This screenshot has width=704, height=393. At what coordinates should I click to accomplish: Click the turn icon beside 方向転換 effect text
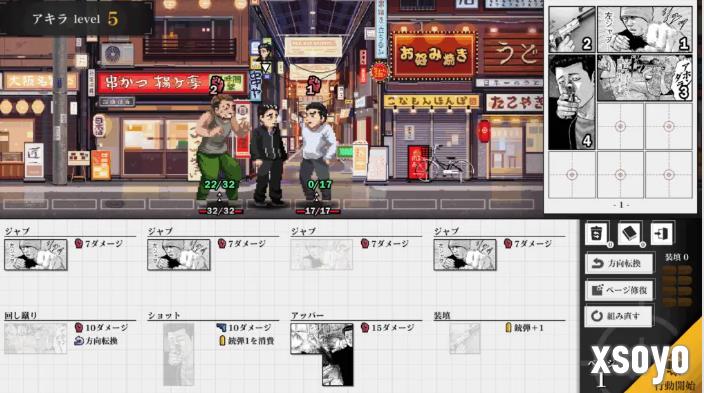79,341
